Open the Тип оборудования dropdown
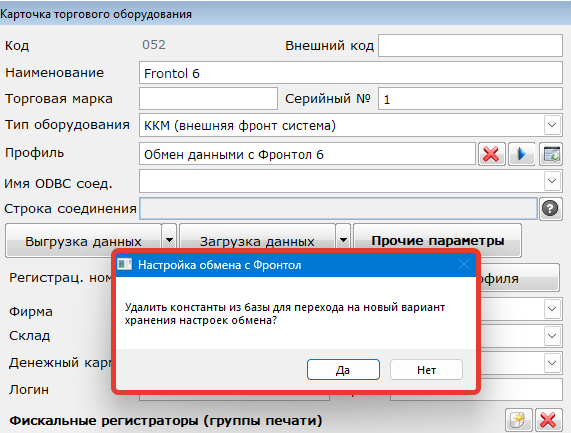Viewport: 571px width, 433px height. click(552, 125)
